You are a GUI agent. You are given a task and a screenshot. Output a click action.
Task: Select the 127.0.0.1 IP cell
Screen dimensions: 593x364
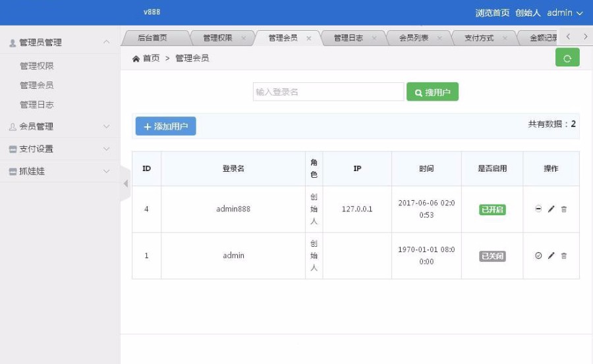pos(357,209)
